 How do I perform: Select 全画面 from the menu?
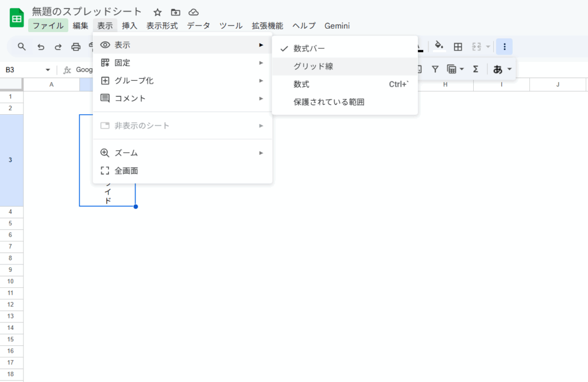pyautogui.click(x=126, y=170)
